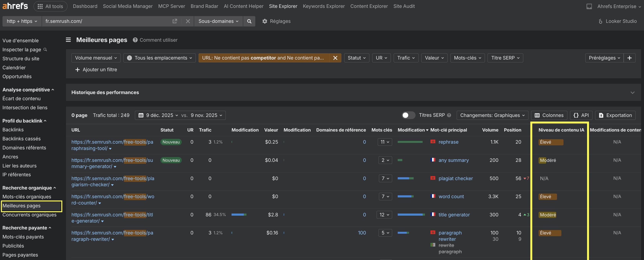Image resolution: width=644 pixels, height=260 pixels.
Task: Click the help icon near Comment utiliser
Action: tap(135, 40)
